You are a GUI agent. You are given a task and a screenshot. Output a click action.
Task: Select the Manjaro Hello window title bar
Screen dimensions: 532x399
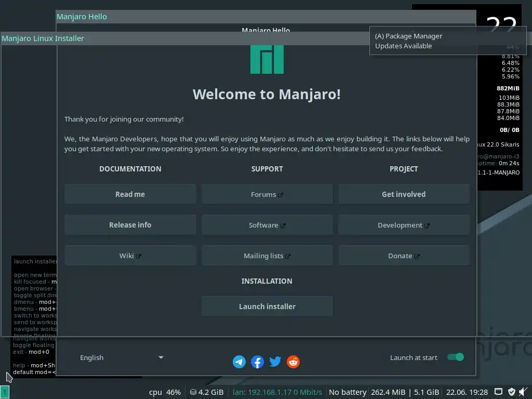[266, 17]
